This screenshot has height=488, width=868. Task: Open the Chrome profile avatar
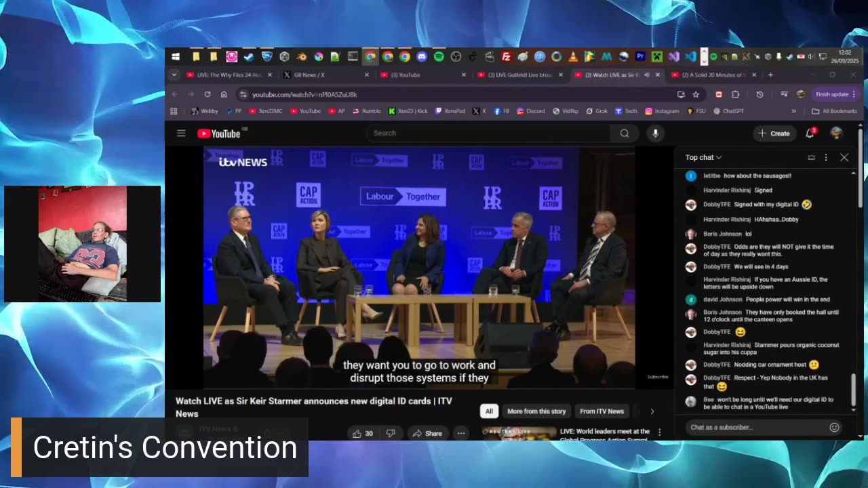[801, 94]
